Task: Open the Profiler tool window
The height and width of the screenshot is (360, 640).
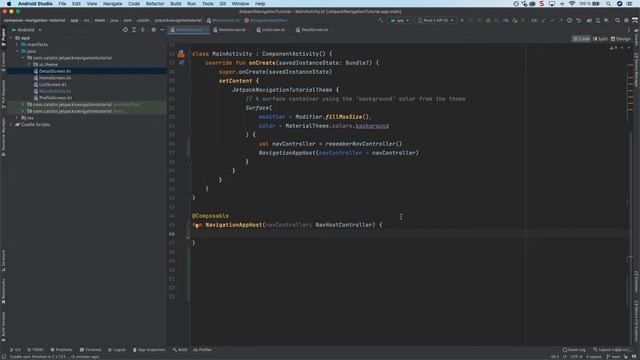Action: coord(202,350)
